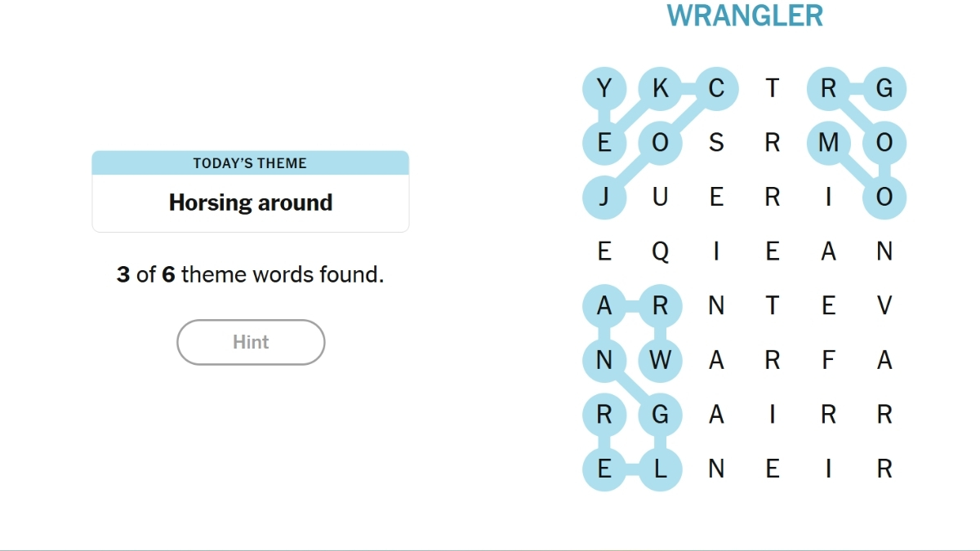Select the letter S in the second row
This screenshot has width=980, height=551.
pos(716,143)
